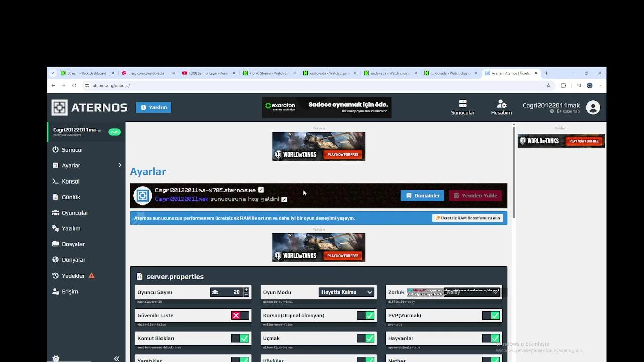Viewport: 644px width, 362px height.
Task: Open the Hesabım account icon
Action: (x=501, y=104)
